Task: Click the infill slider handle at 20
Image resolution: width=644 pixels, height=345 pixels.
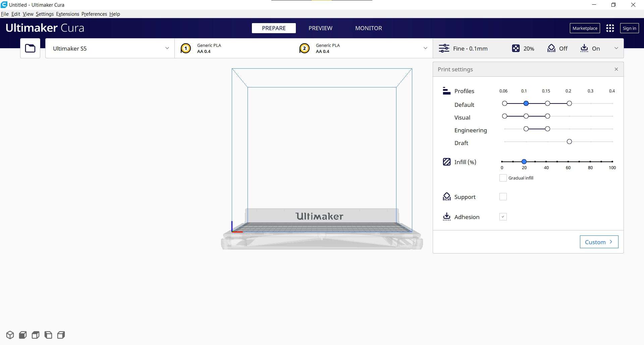Action: point(524,161)
